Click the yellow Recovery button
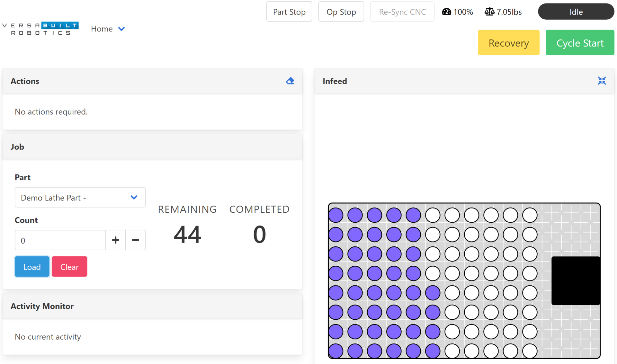 pos(508,43)
